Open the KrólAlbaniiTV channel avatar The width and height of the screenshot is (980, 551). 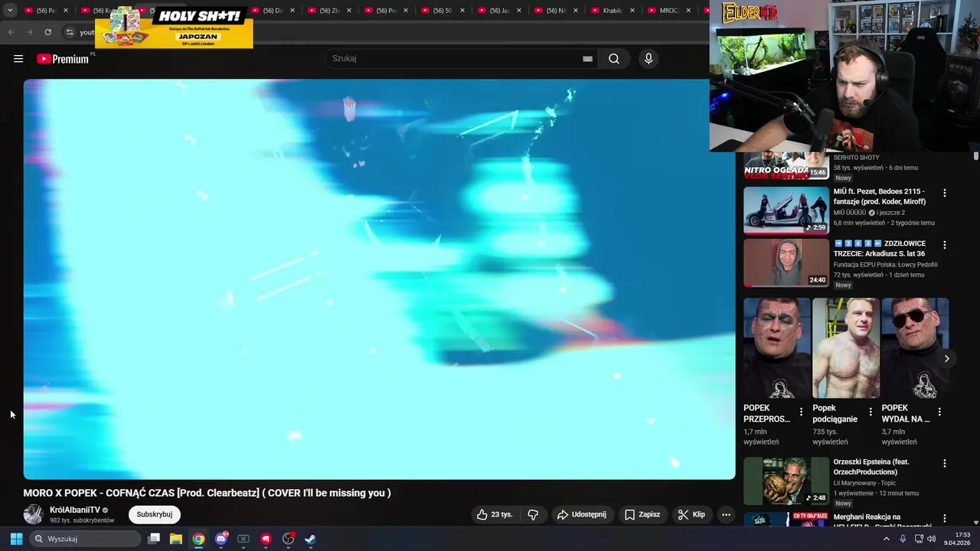(x=34, y=514)
